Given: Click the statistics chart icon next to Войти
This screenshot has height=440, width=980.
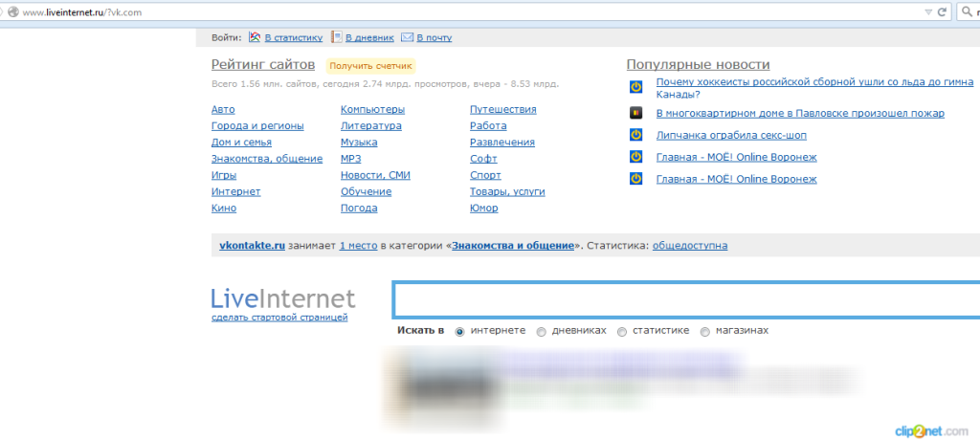Looking at the screenshot, I should click(x=255, y=37).
